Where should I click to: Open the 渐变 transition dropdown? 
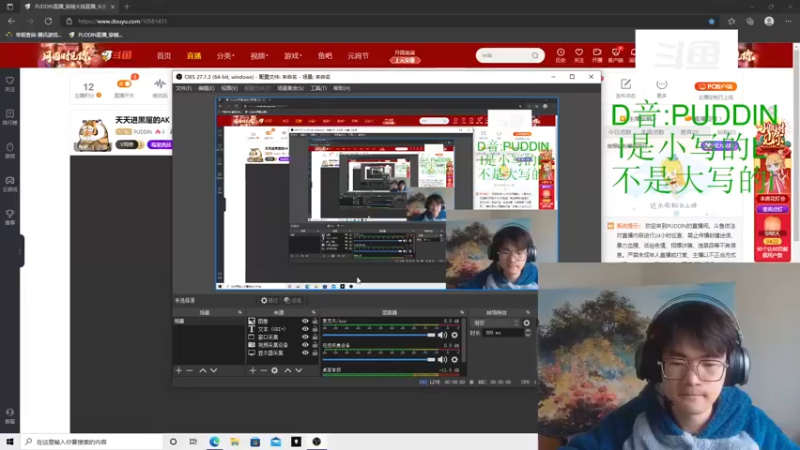tap(496, 323)
